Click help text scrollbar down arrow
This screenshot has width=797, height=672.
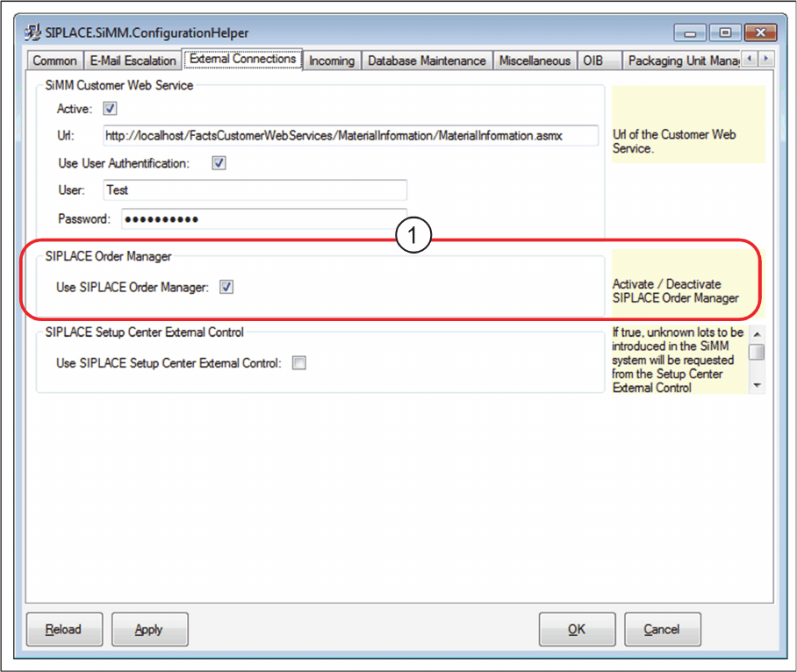(x=757, y=385)
